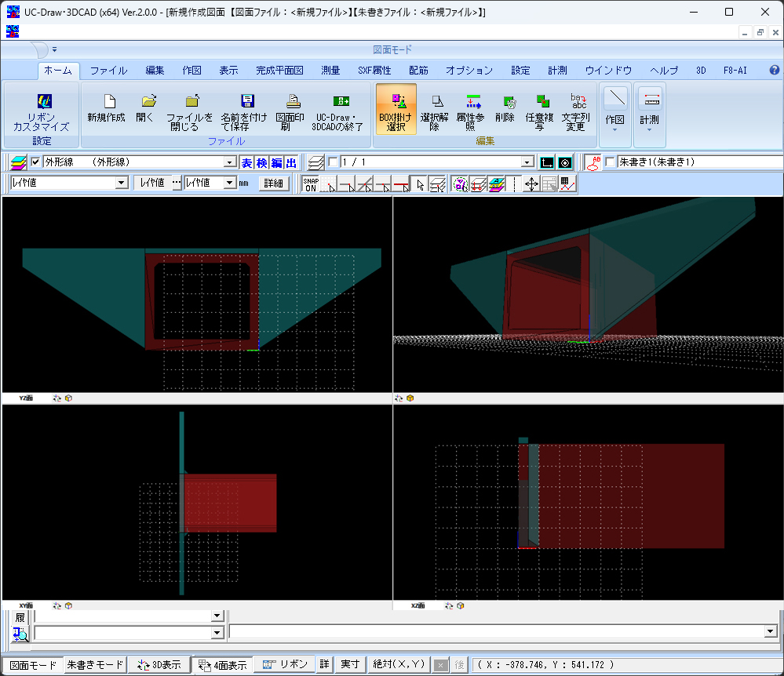Open the dropdown beside the zoom search icon

pyautogui.click(x=217, y=633)
